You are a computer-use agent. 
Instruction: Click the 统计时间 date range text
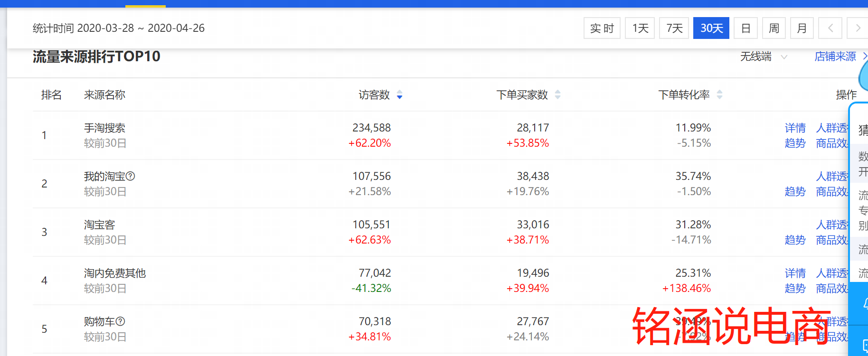pyautogui.click(x=119, y=28)
